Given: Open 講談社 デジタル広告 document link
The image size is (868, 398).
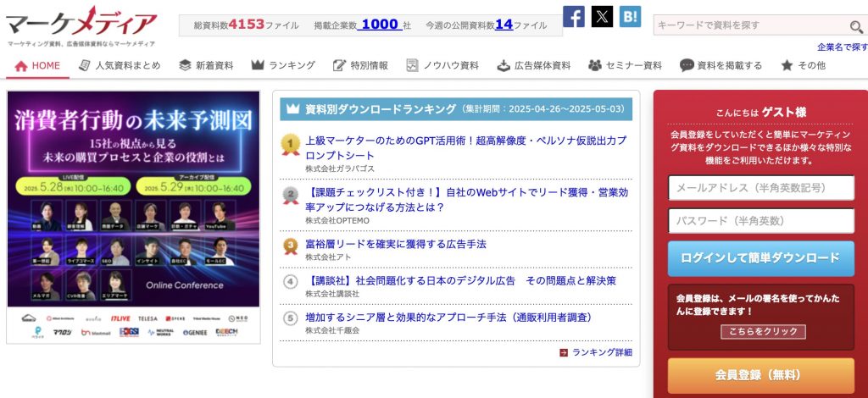Looking at the screenshot, I should tap(460, 280).
